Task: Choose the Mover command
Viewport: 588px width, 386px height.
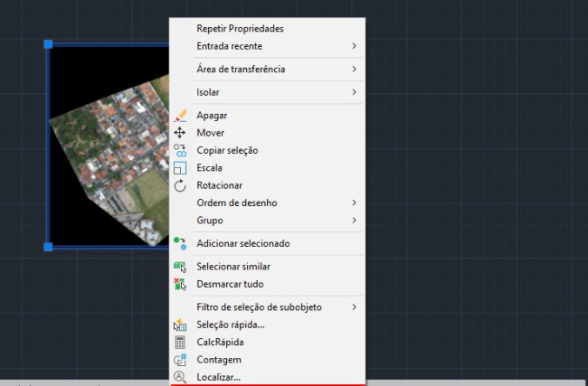Action: pos(268,133)
